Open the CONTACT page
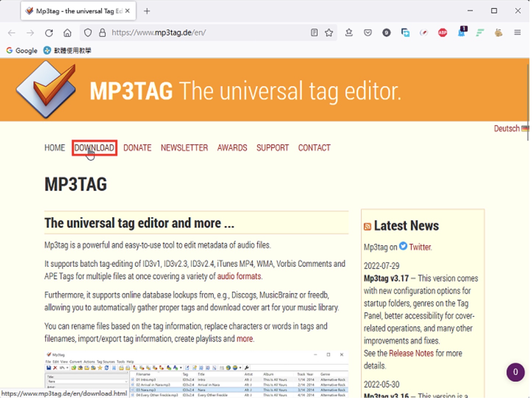Screen dimensions: 532x400 coord(316,148)
